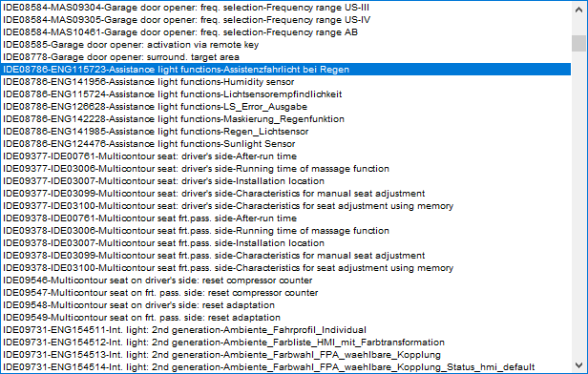The image size is (588, 374).
Task: Select the LS_Error_Ausgabe row
Action: 285,107
